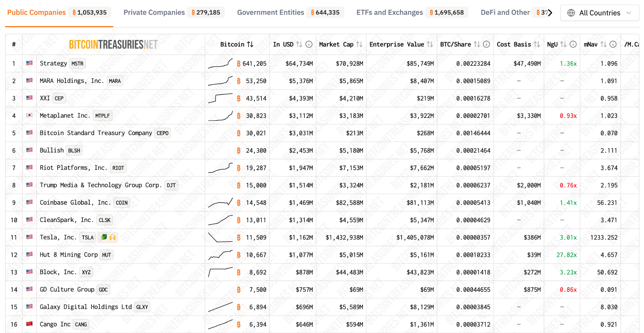The width and height of the screenshot is (644, 333).
Task: Click the Japan flag beside Metaplanet
Action: pyautogui.click(x=30, y=115)
